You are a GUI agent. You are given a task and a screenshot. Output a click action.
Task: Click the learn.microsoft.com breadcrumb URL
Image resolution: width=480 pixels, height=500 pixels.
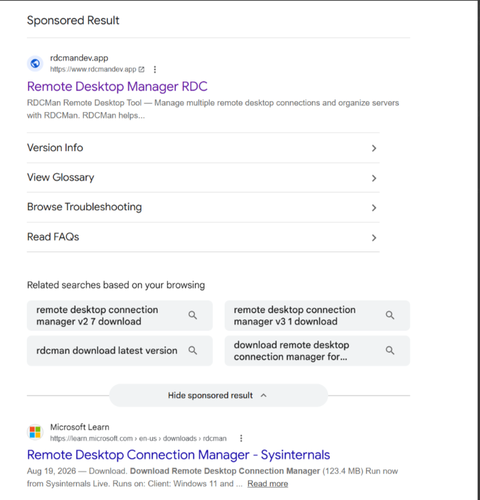point(138,438)
